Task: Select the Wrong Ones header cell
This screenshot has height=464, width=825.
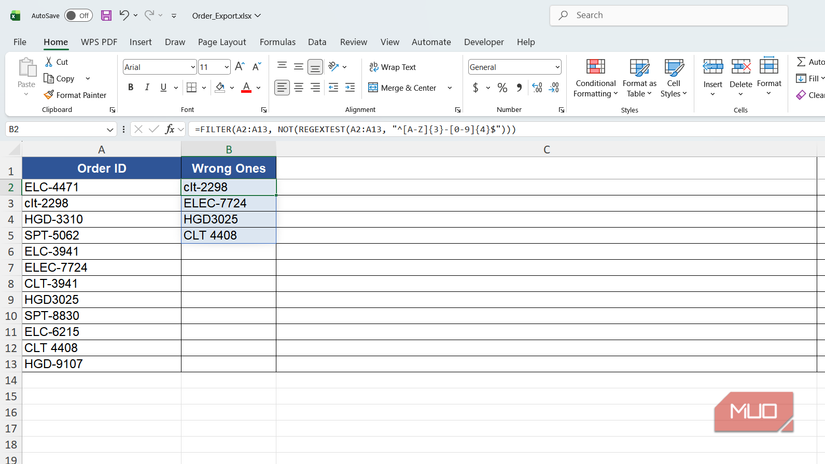Action: [229, 168]
